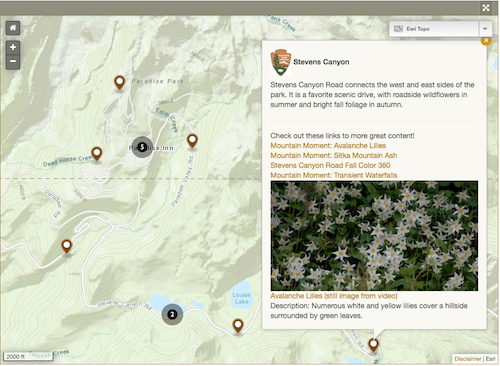This screenshot has width=500, height=366.
Task: Open Mountain Moment: Avalanche Lilies link
Action: click(x=328, y=146)
